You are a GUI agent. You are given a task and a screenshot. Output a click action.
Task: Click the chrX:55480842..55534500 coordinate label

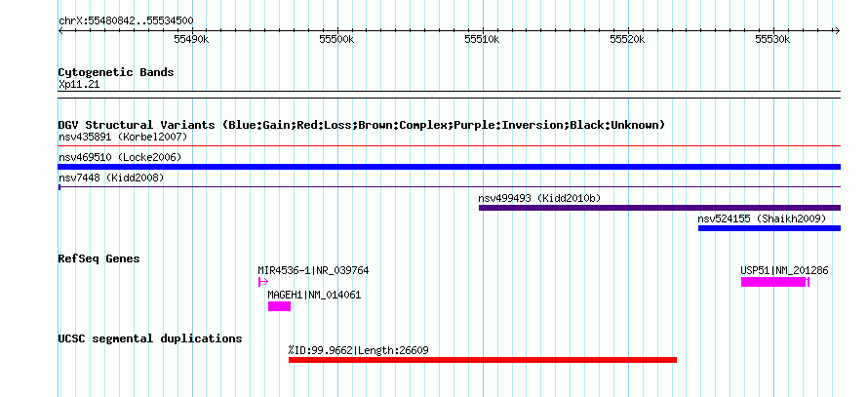(126, 21)
